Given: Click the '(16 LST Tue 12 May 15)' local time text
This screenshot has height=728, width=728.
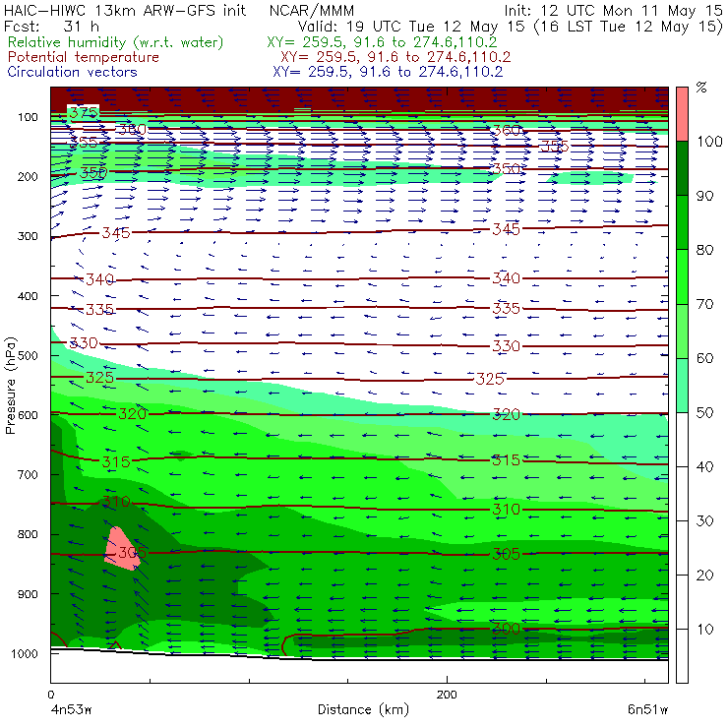Looking at the screenshot, I should (629, 27).
